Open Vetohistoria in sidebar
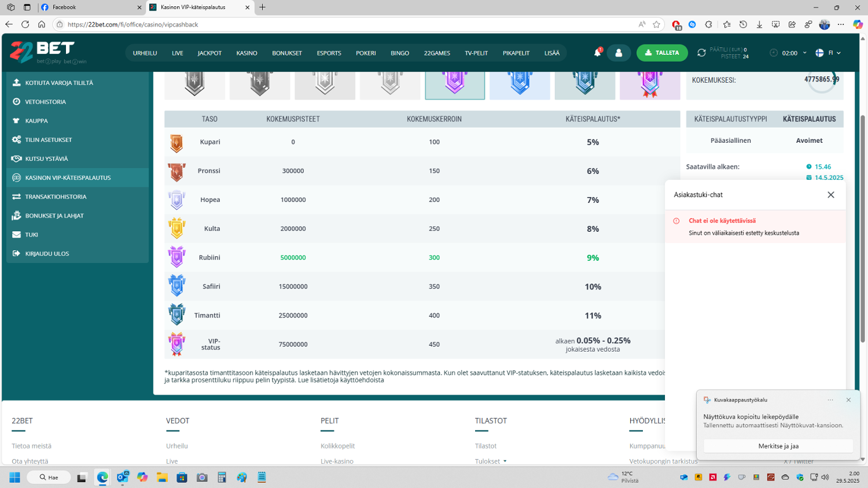Image resolution: width=868 pixels, height=488 pixels. [78, 102]
